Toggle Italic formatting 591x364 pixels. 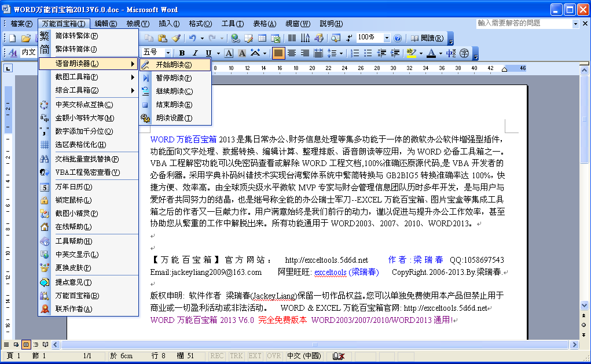[x=195, y=53]
